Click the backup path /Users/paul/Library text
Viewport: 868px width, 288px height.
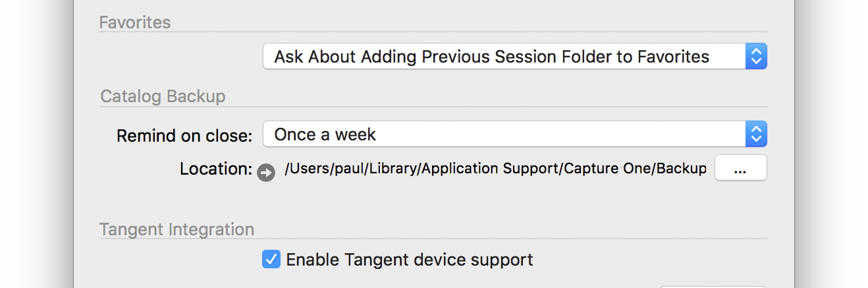coord(352,169)
